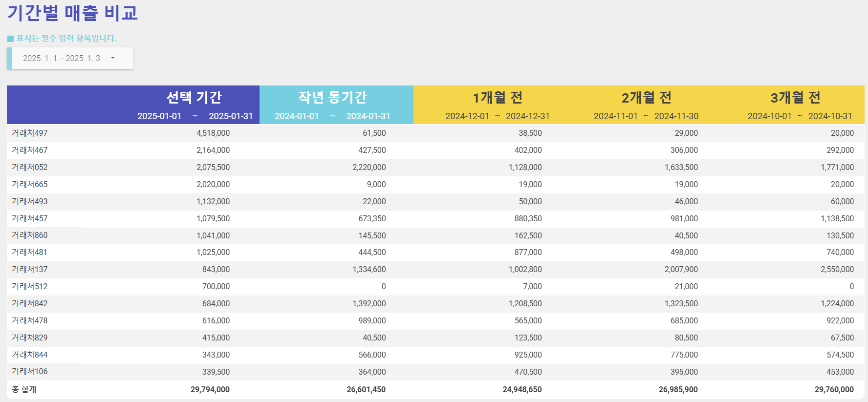This screenshot has height=402, width=868.
Task: Select row 거래처493
Action: tap(435, 202)
